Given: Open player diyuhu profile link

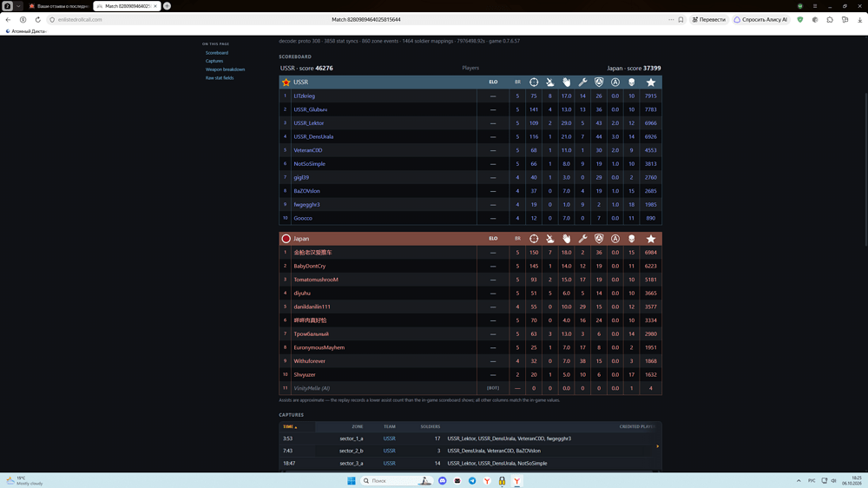Looking at the screenshot, I should click(302, 293).
